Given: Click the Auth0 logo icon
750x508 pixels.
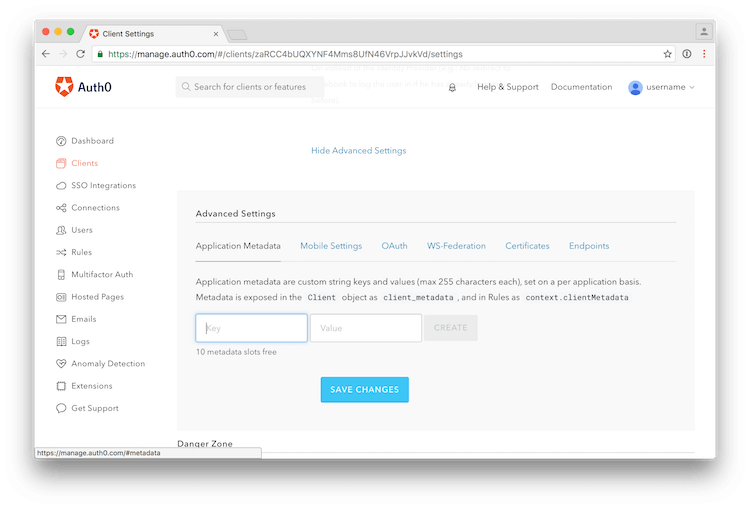Looking at the screenshot, I should click(64, 87).
